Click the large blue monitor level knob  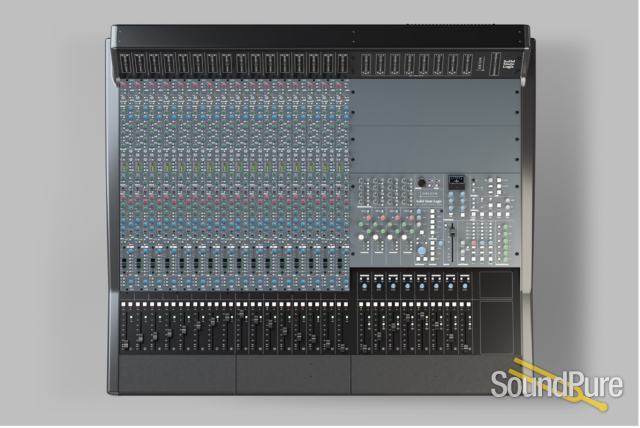[422, 250]
